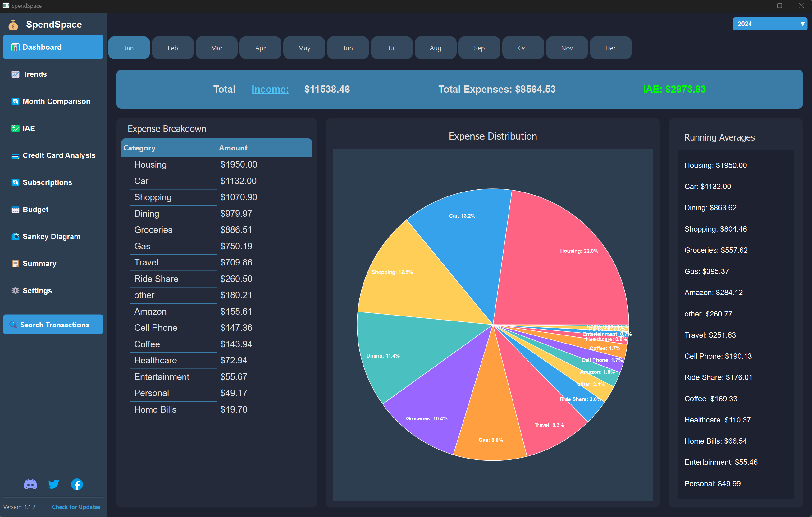Screen dimensions: 812x517
Task: Open the 2024 year dropdown
Action: click(765, 24)
